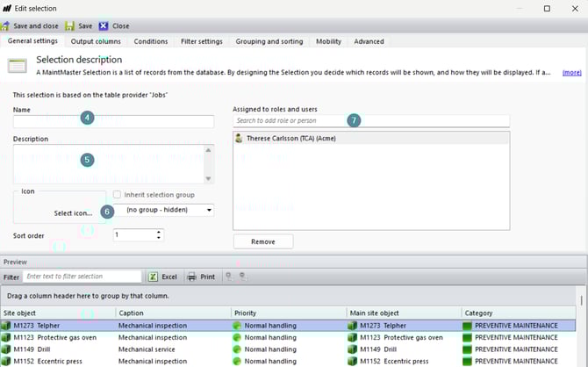Click the Description box scroll up arrow
This screenshot has height=367, width=588.
(209, 150)
